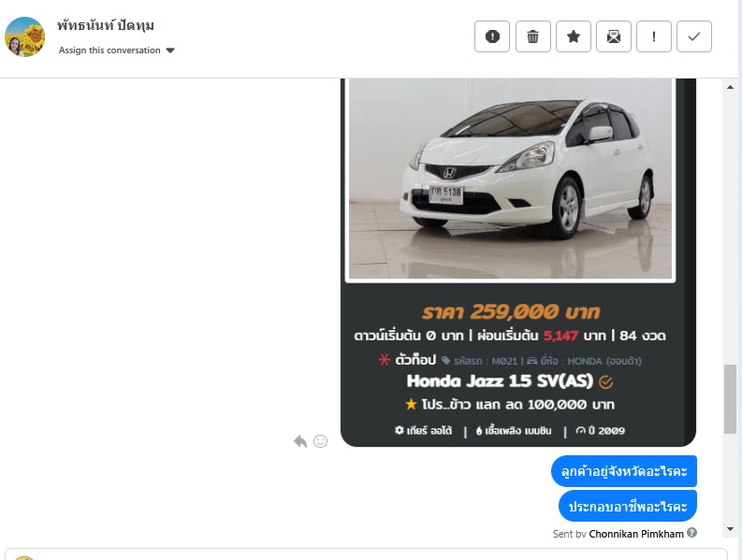Image resolution: width=742 pixels, height=560 pixels.
Task: Click the ตัวท็อป label with red asterisk
Action: coord(407,360)
